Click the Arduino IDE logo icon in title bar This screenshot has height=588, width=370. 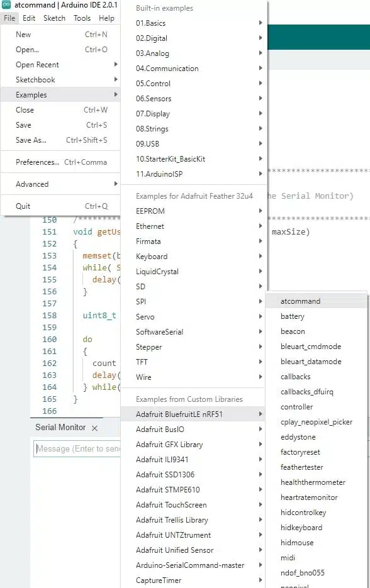tap(6, 5)
